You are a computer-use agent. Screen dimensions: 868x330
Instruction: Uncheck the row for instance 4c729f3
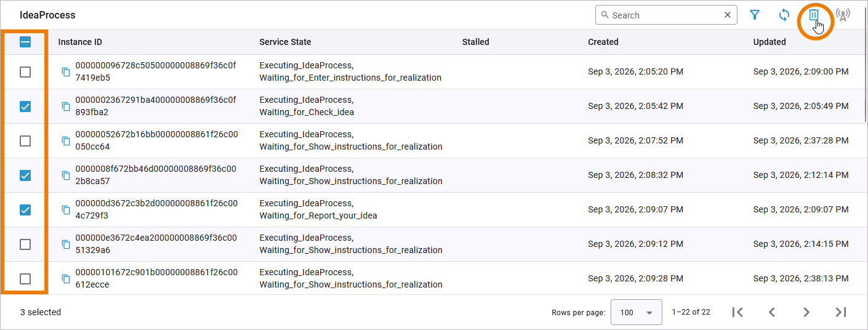click(x=25, y=210)
